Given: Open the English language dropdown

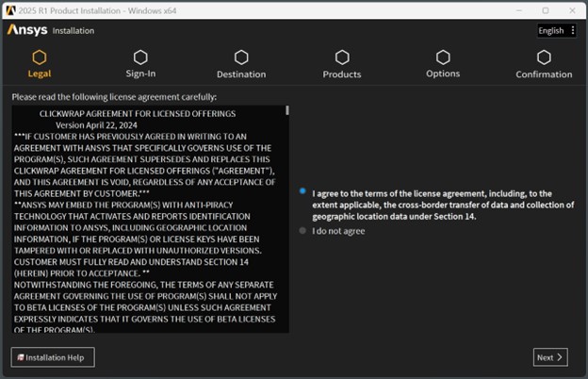Looking at the screenshot, I should (x=557, y=30).
